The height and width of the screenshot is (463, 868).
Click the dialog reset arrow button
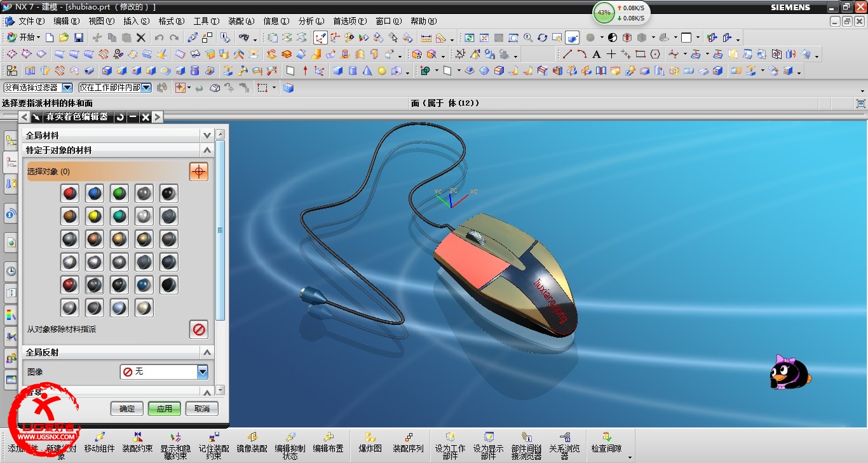click(119, 116)
